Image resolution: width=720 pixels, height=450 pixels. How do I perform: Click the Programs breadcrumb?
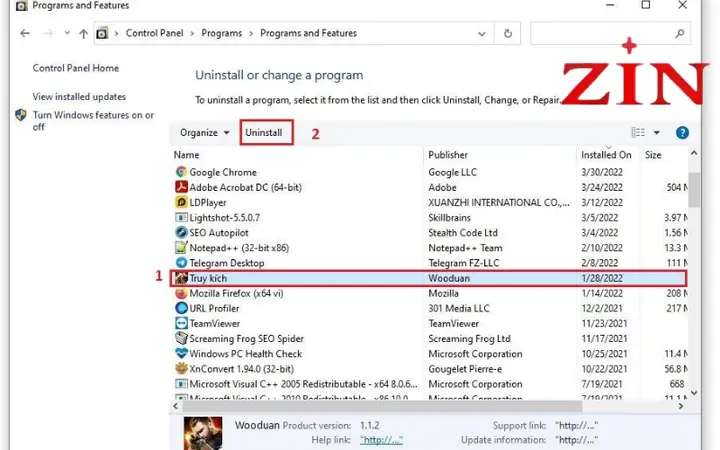pyautogui.click(x=222, y=33)
